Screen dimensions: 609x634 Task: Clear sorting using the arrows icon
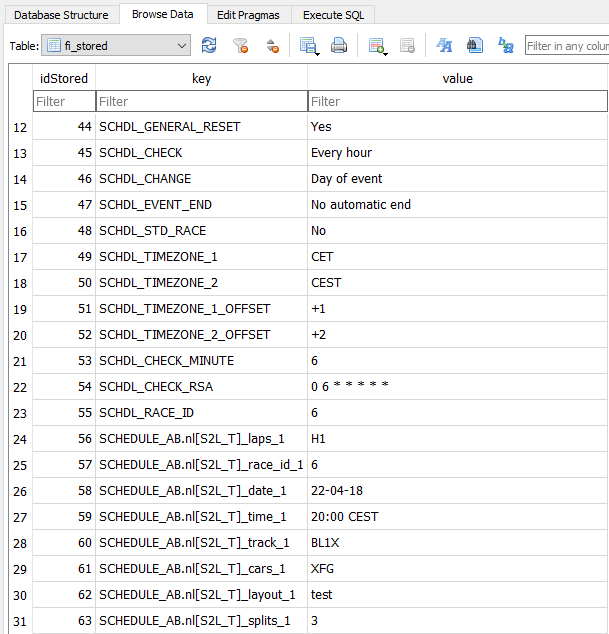273,45
